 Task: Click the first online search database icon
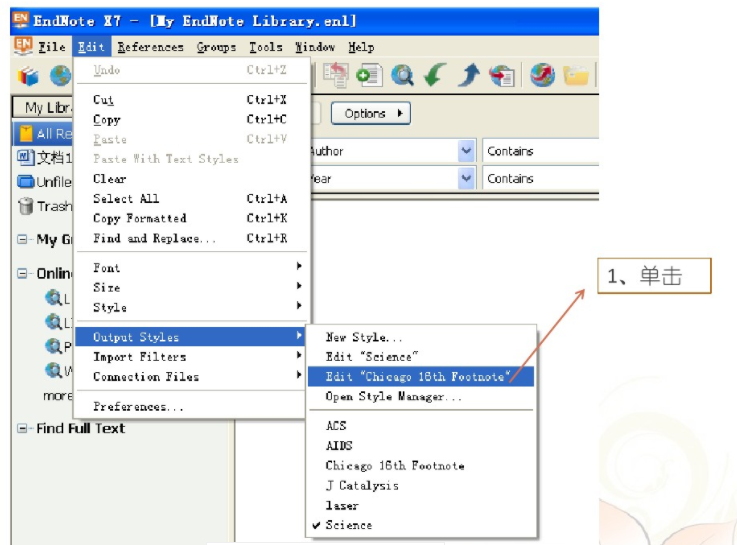tap(53, 298)
